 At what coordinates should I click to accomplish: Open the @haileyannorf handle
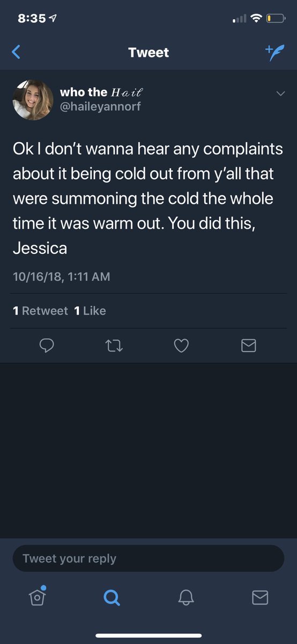tap(100, 106)
